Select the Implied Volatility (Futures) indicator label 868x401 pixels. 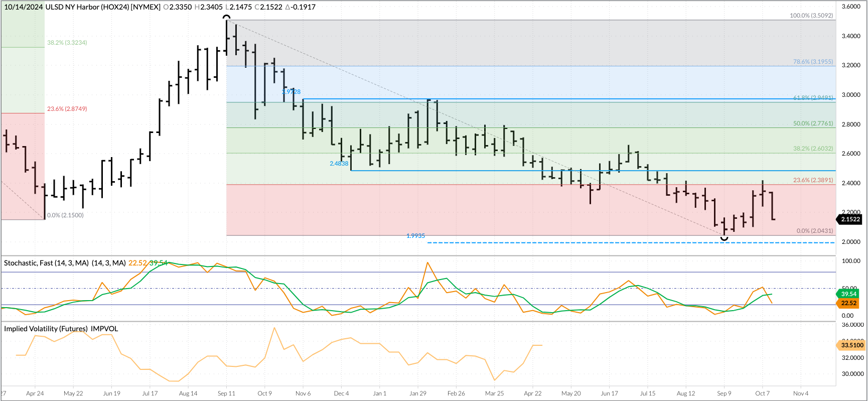[x=61, y=329]
